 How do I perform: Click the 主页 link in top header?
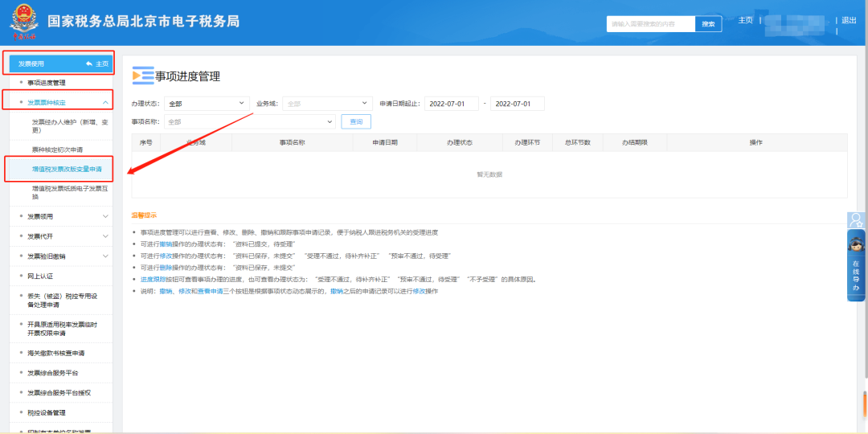(746, 20)
